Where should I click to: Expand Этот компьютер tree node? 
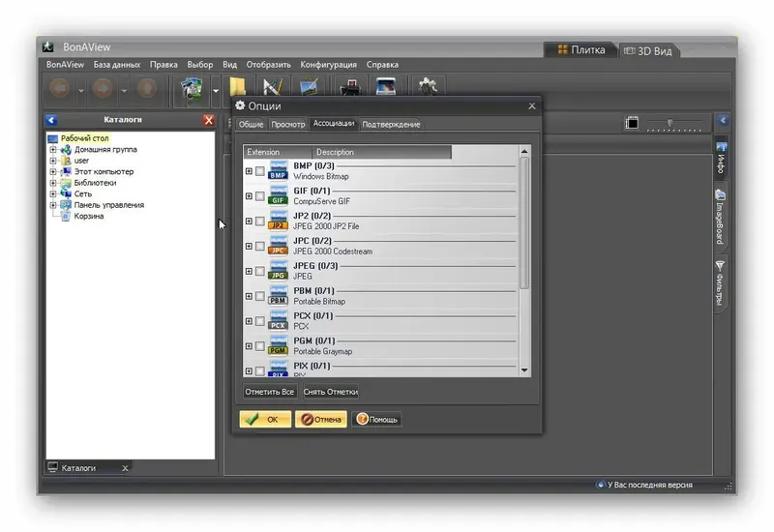click(53, 172)
